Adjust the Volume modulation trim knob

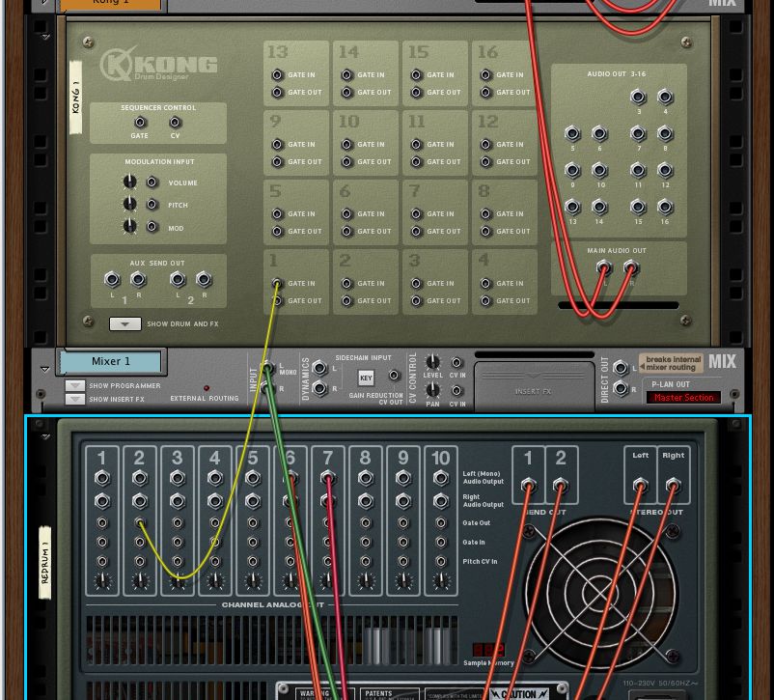[x=129, y=182]
